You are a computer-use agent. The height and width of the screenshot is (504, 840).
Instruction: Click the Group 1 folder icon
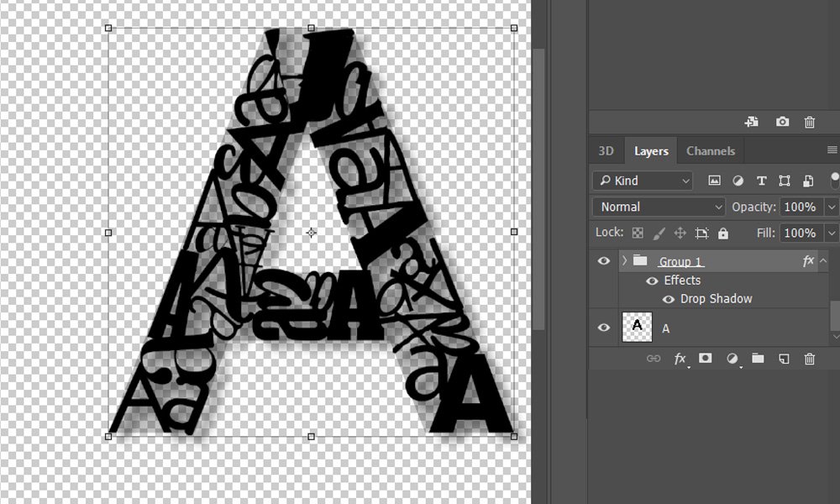point(640,261)
